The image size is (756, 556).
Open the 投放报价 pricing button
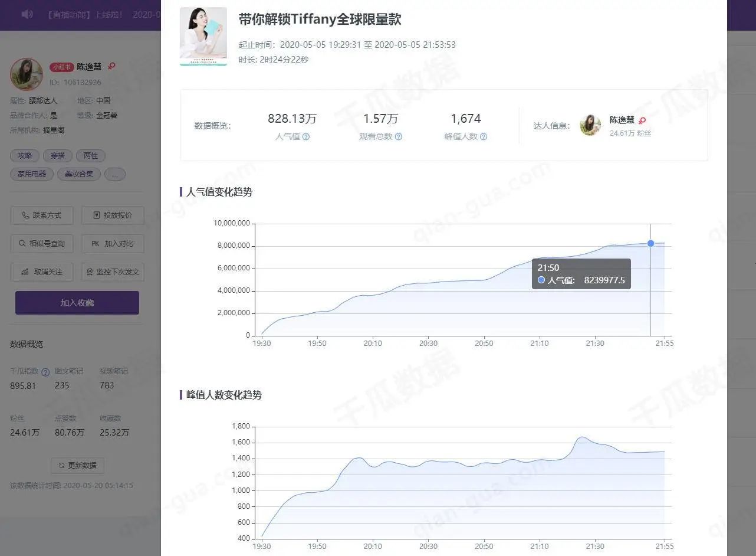[x=113, y=215]
